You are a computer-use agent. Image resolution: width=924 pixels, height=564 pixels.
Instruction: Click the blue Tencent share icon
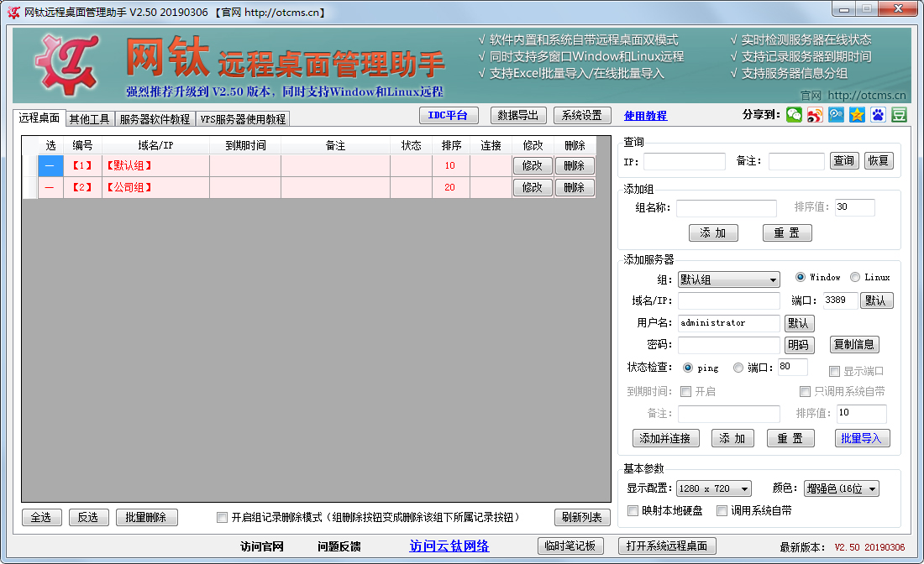click(x=837, y=115)
